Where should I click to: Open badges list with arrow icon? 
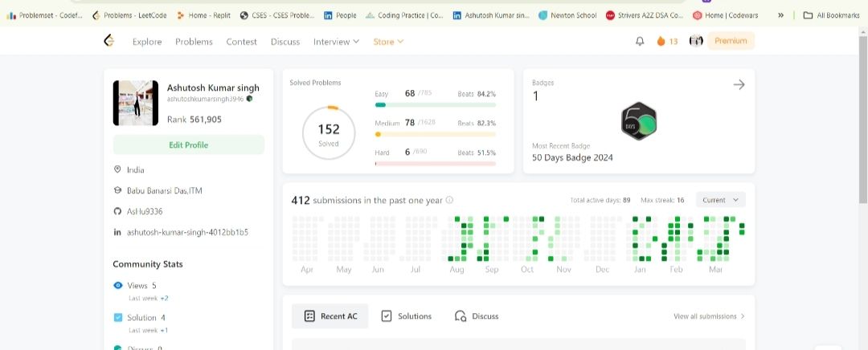[739, 84]
